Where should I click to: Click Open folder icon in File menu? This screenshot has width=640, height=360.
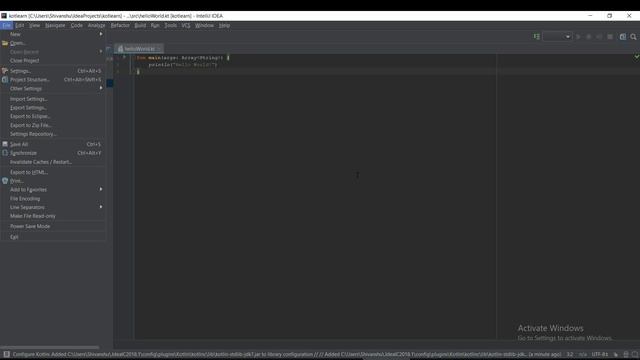[x=5, y=43]
